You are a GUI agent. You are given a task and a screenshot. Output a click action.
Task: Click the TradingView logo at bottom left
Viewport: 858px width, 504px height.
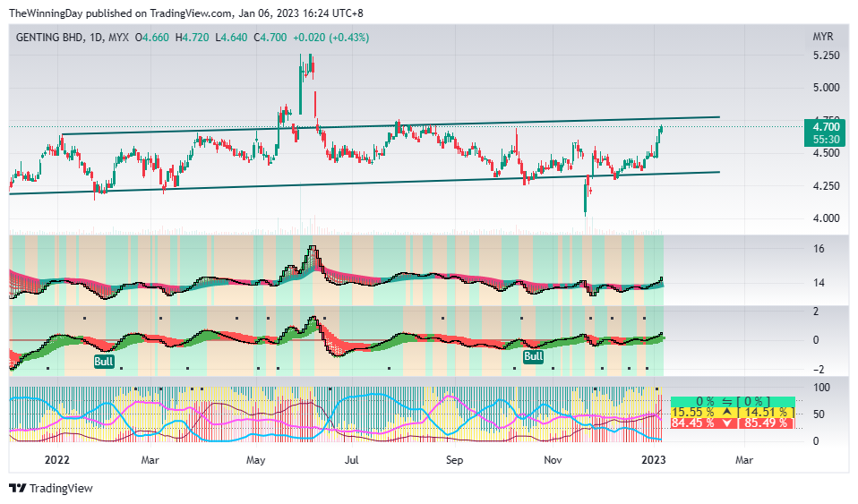pos(51,488)
